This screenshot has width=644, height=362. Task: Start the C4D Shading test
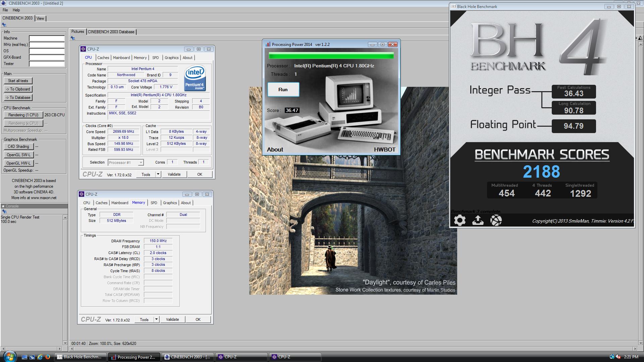[18, 146]
